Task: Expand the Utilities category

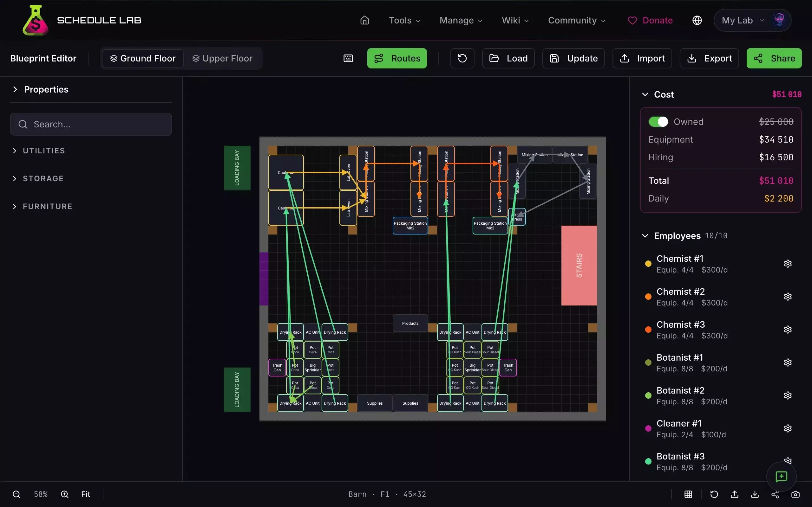Action: coord(44,151)
